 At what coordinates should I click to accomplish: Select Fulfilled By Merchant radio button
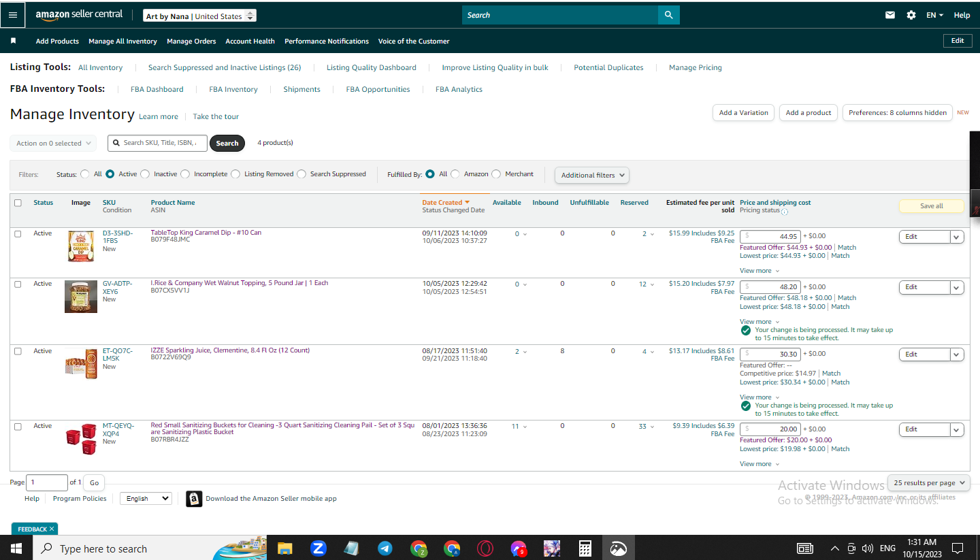pos(496,174)
